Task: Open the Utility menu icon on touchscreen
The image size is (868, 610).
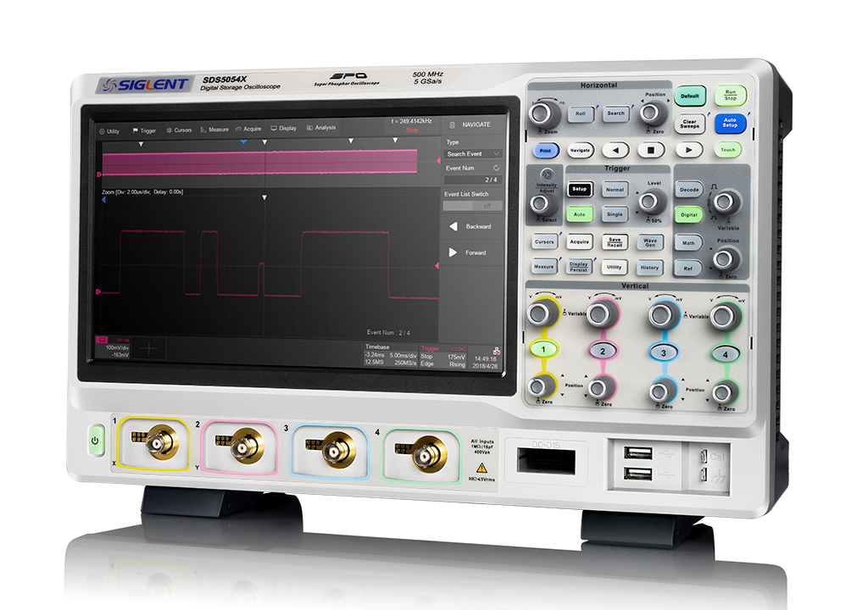Action: [110, 129]
